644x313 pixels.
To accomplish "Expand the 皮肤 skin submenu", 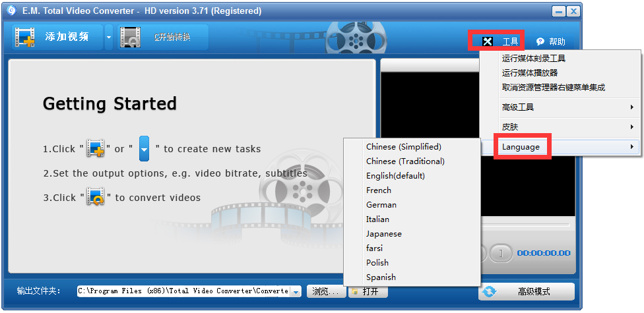I will 560,127.
